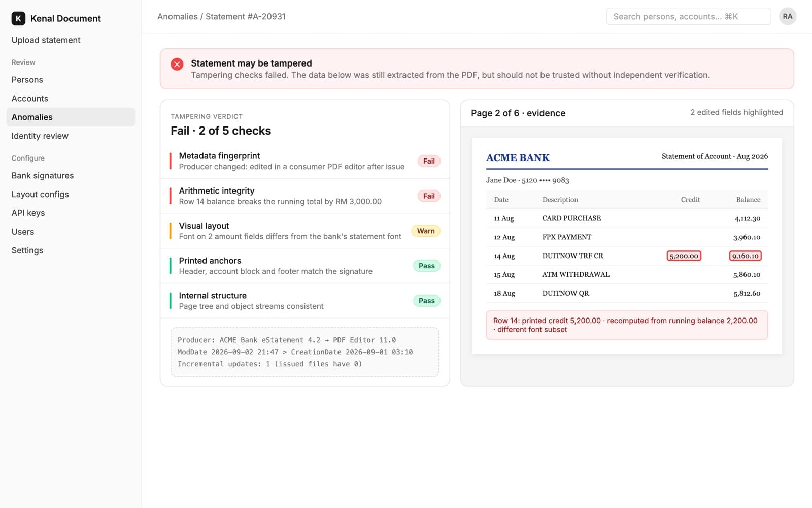
Task: Click the Producer metadata code block
Action: [x=304, y=352]
